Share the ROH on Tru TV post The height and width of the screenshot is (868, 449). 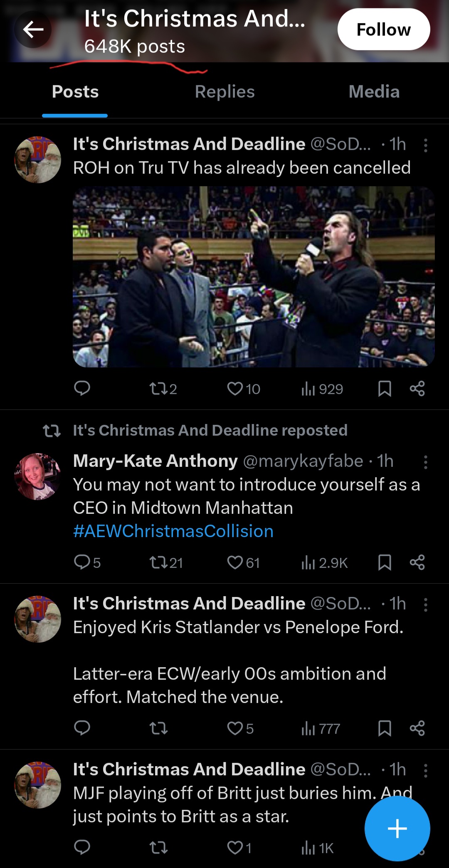[417, 389]
